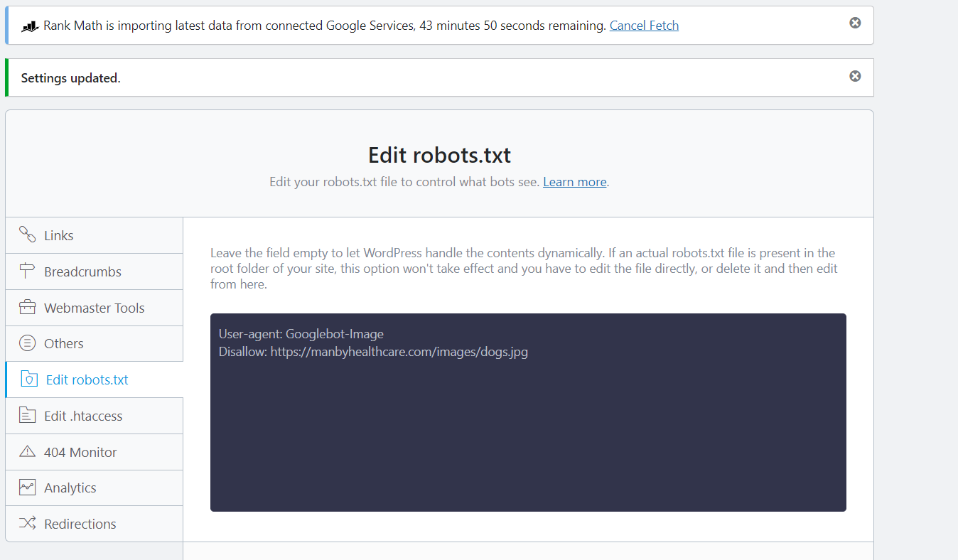This screenshot has width=958, height=560.
Task: Click the Breadcrumbs signpost icon
Action: (x=27, y=271)
